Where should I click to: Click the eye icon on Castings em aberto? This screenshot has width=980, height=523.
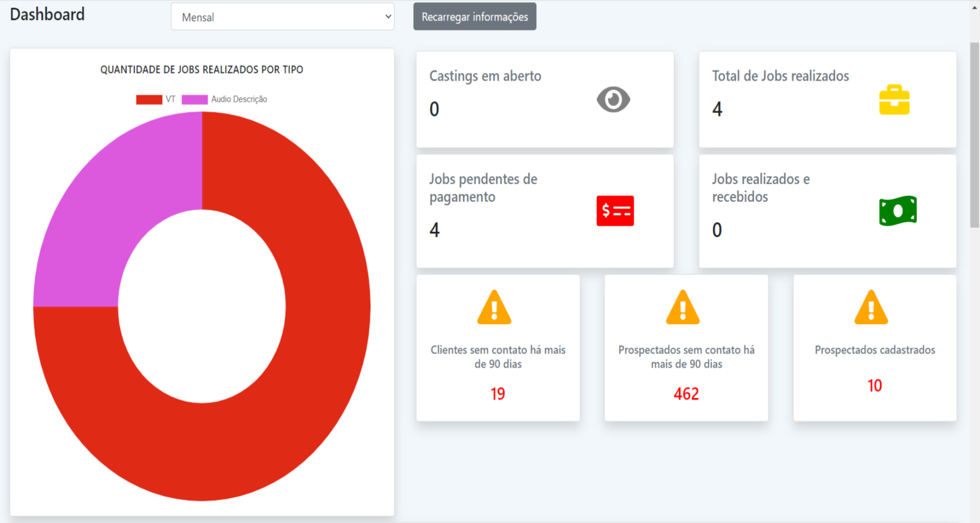(x=613, y=99)
